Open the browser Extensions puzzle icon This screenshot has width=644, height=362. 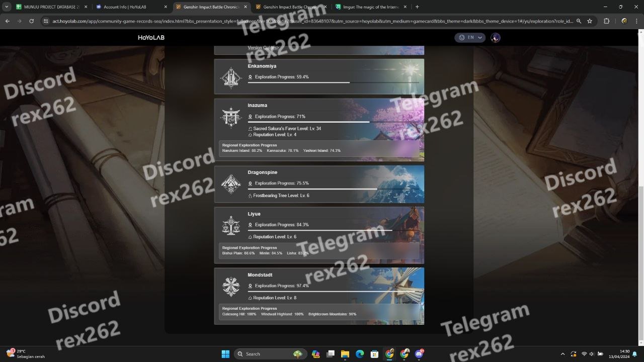point(606,21)
